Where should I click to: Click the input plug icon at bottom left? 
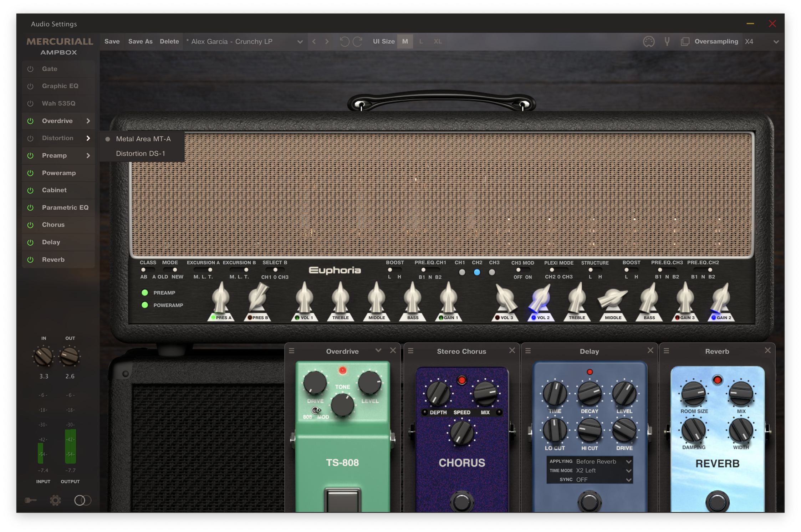coord(31,500)
